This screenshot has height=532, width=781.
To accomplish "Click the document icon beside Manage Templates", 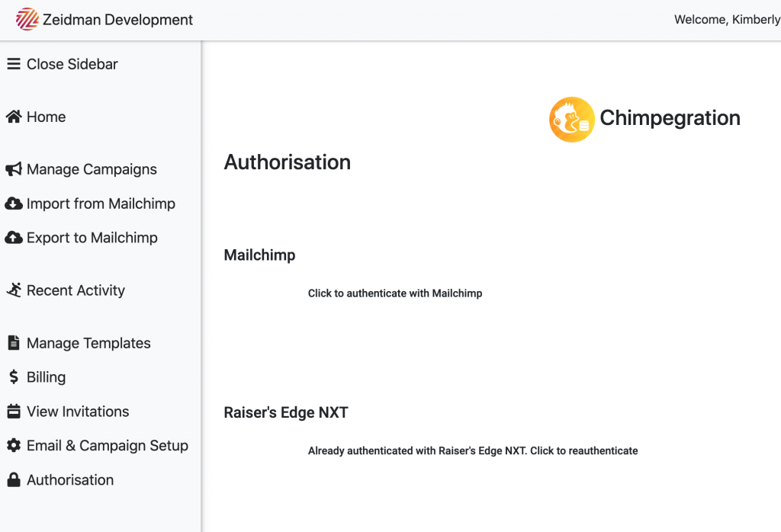I will [x=14, y=343].
